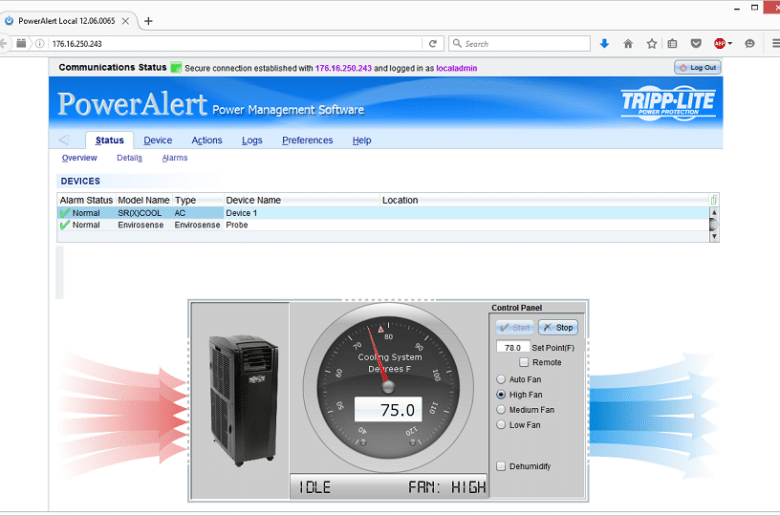The image size is (780, 516).
Task: Click the PowerAlert navigation back arrow
Action: click(x=64, y=140)
